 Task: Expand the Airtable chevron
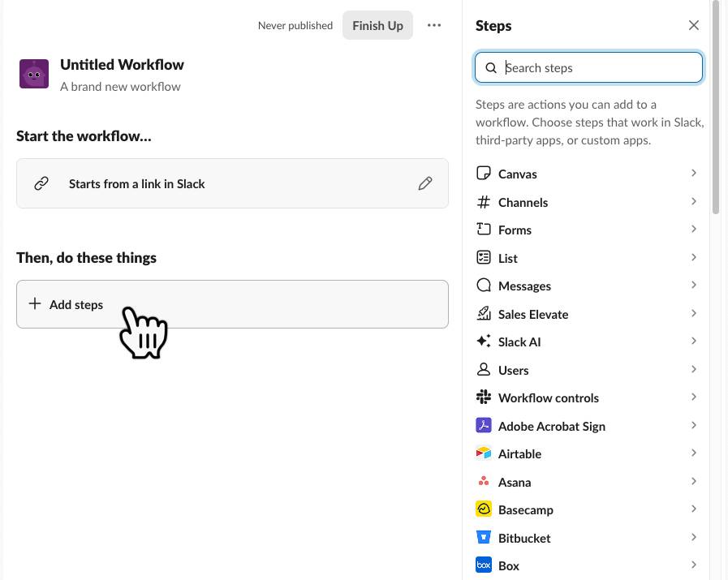click(x=694, y=453)
